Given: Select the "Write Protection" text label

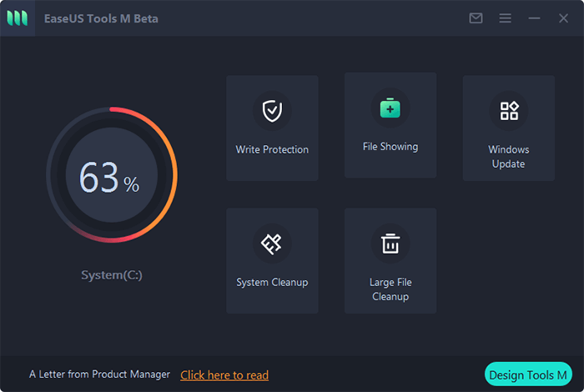Looking at the screenshot, I should coord(272,150).
